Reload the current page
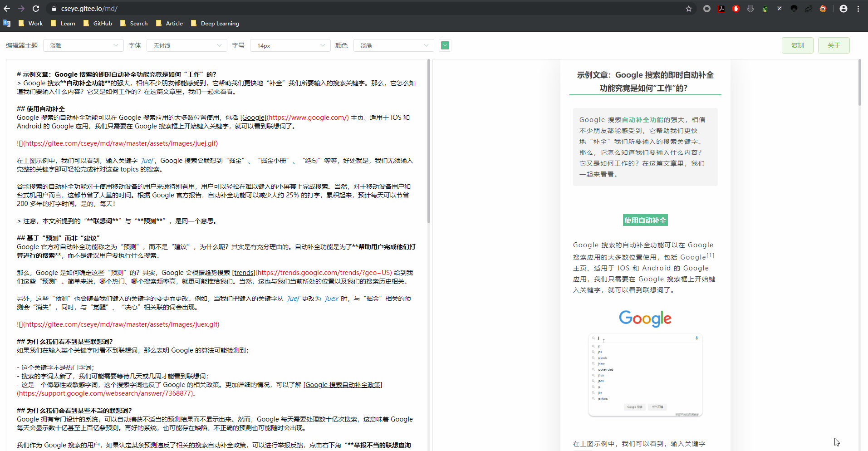 pyautogui.click(x=36, y=9)
